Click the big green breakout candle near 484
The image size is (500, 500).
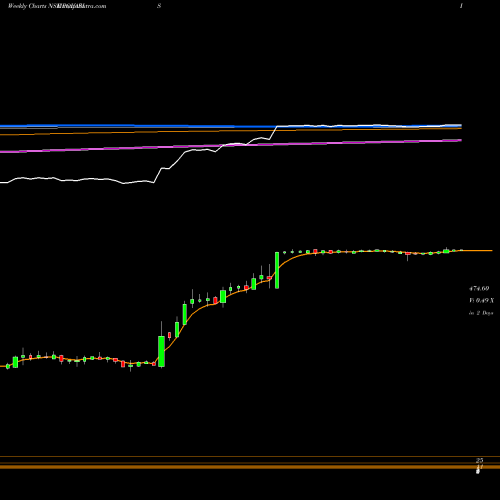click(161, 351)
